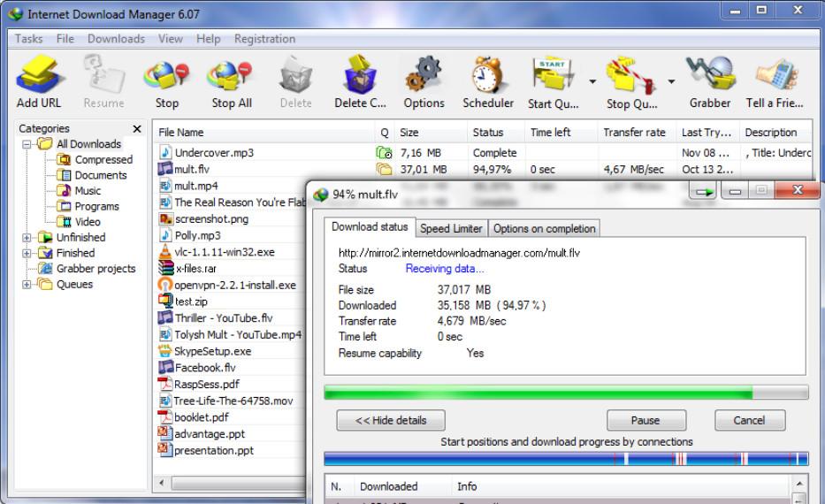Screen dimensions: 825x504
Task: Collapse the All Downloads tree node
Action: 27,144
